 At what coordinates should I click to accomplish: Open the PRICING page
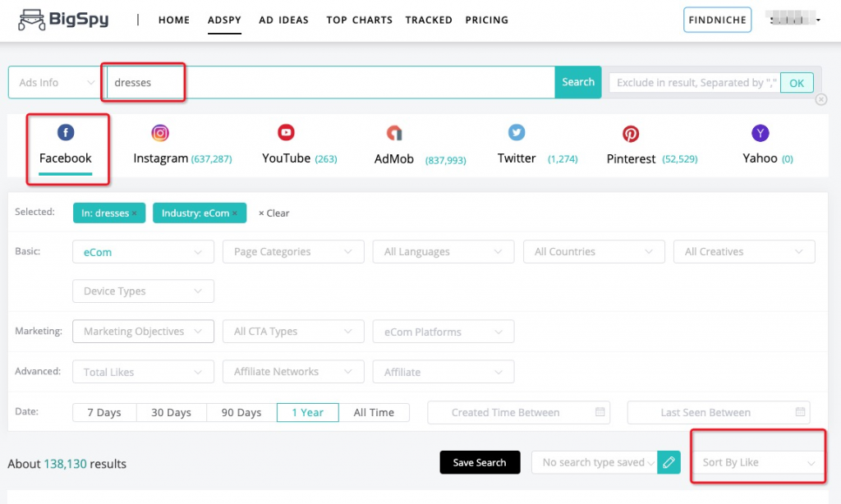[x=486, y=20]
